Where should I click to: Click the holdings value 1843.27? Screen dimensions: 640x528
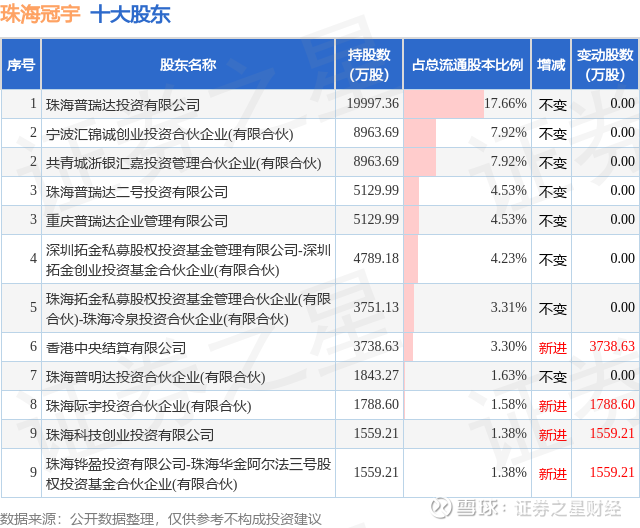(376, 375)
